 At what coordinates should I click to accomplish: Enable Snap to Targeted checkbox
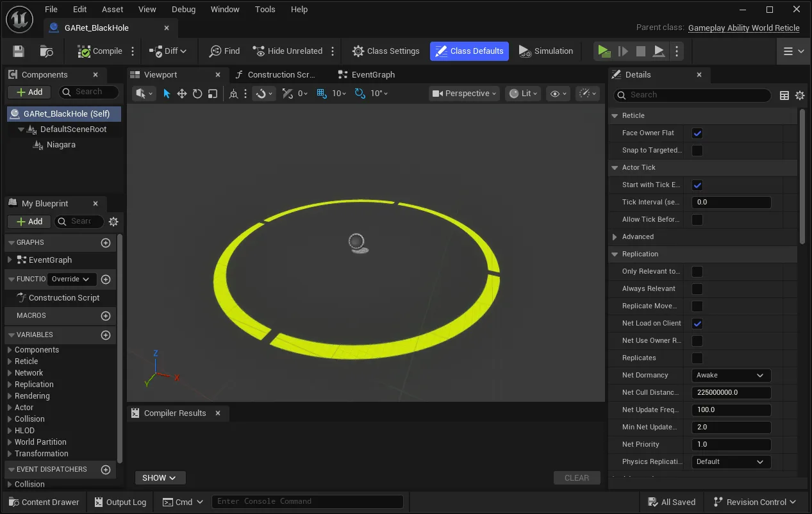[697, 151]
